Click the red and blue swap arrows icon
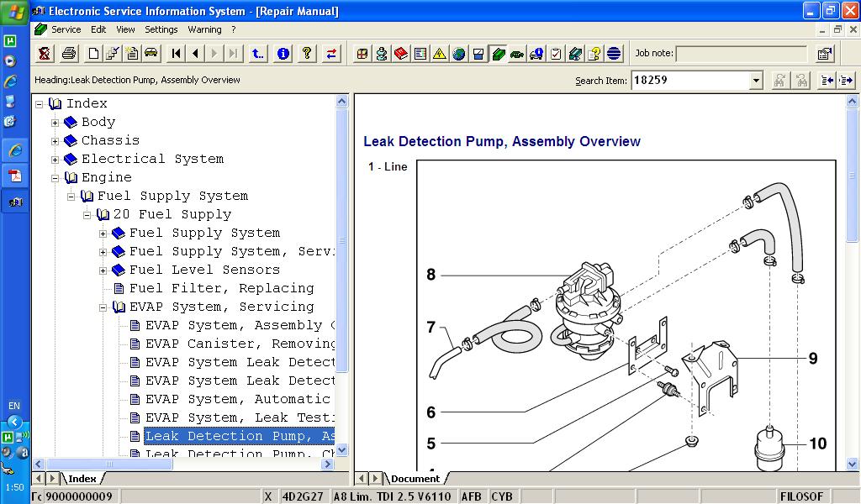 point(332,54)
